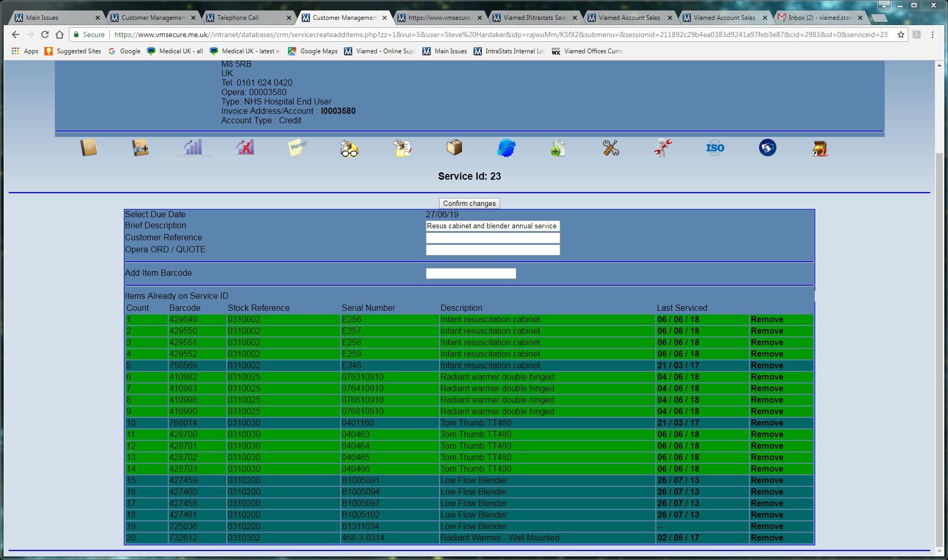The width and height of the screenshot is (948, 560).
Task: Click the cardboard box package icon
Action: click(454, 148)
